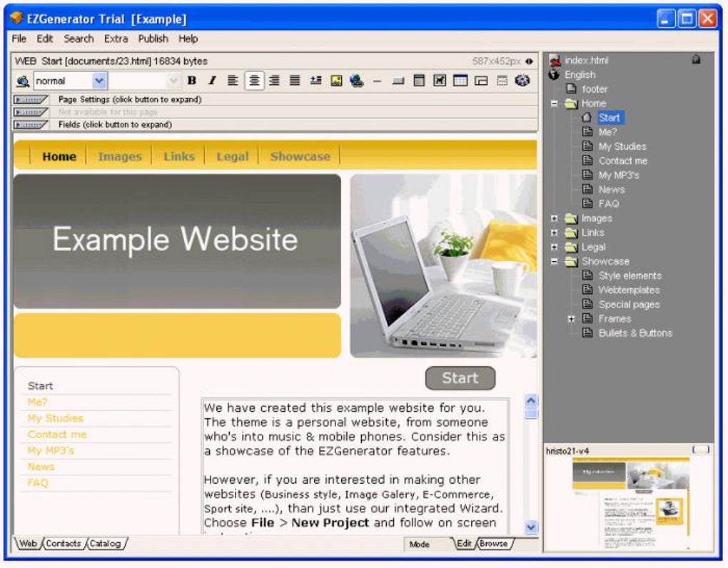Switch to the Browse mode tab
This screenshot has height=568, width=728.
coord(493,544)
